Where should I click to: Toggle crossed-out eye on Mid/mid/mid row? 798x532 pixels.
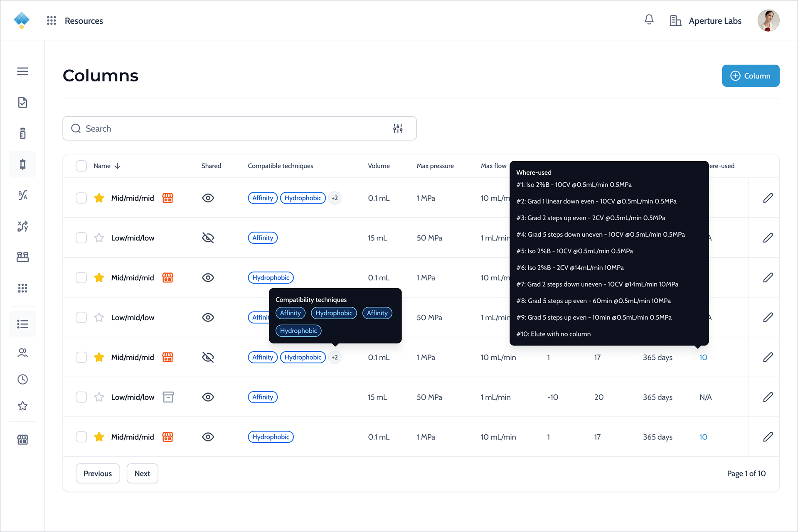click(208, 357)
